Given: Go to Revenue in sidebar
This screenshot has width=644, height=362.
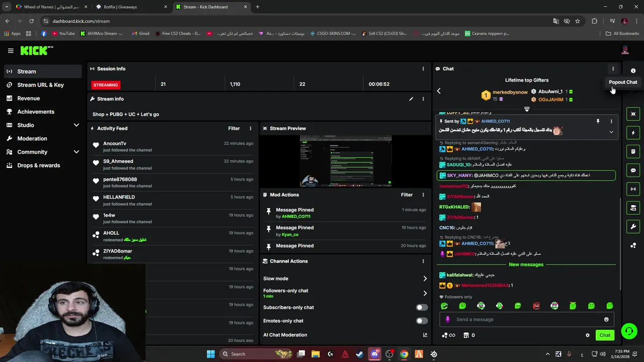Looking at the screenshot, I should coord(43,99).
